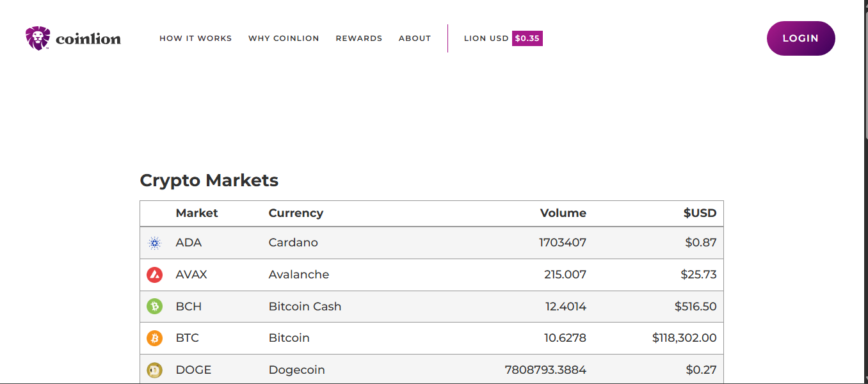Click the Bitcoin BTC coin icon
The height and width of the screenshot is (384, 868).
click(x=154, y=338)
